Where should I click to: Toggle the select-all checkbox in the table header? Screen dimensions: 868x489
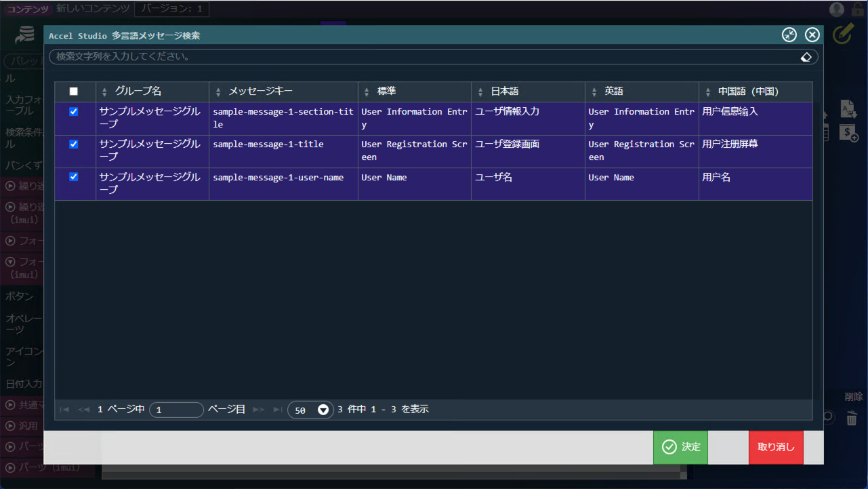coord(74,92)
